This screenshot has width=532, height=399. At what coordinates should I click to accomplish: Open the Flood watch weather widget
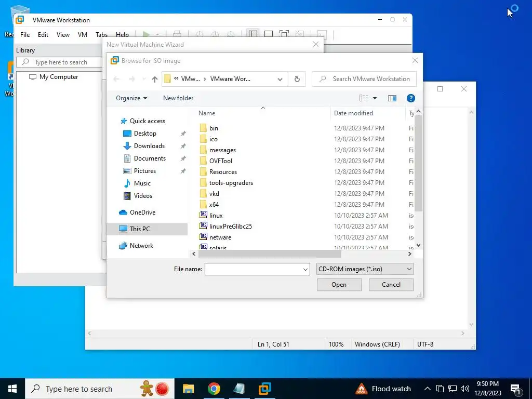coord(383,389)
